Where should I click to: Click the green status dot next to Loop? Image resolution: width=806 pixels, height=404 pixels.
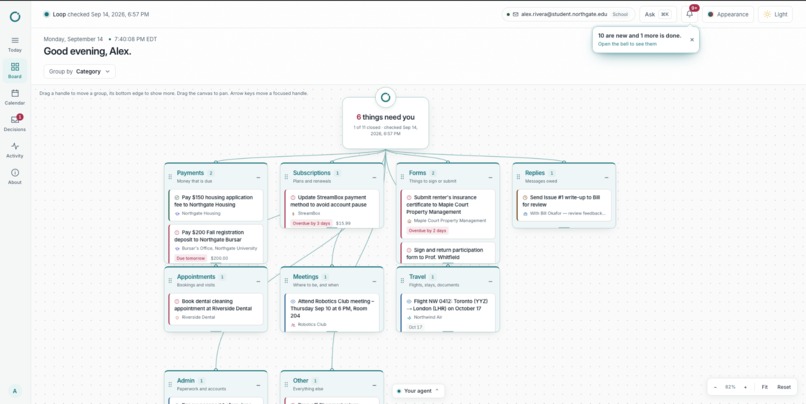coord(47,14)
